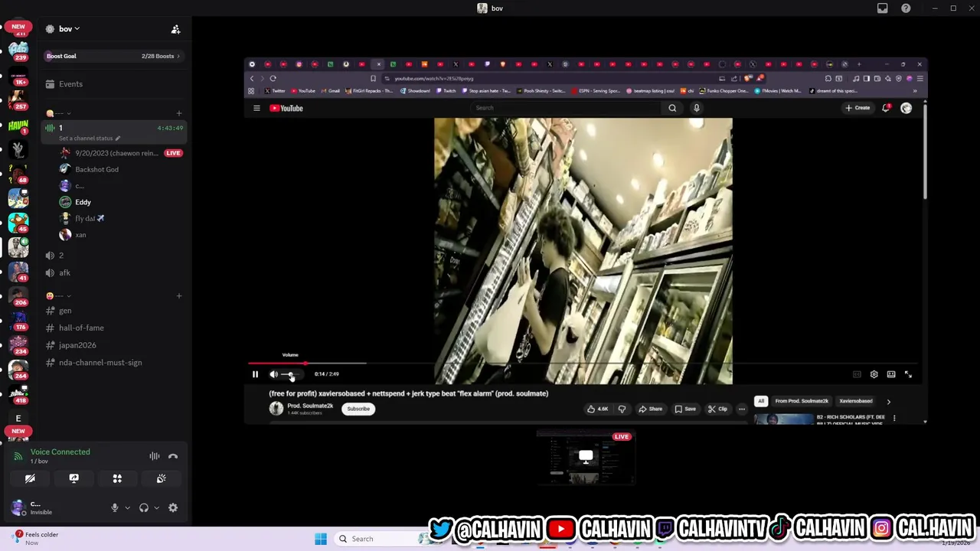Pause the YouTube video

[255, 374]
